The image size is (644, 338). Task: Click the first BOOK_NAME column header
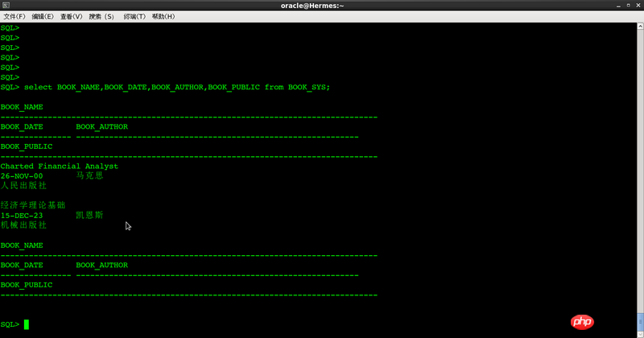22,107
